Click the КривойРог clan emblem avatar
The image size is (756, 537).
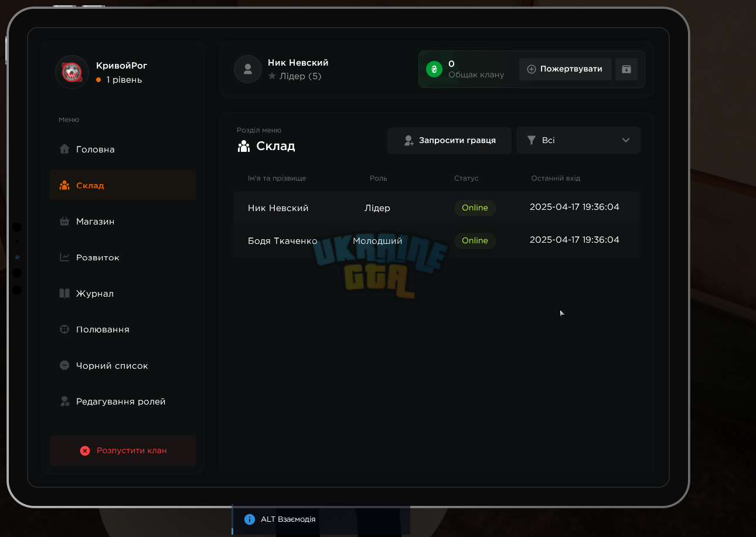click(72, 72)
